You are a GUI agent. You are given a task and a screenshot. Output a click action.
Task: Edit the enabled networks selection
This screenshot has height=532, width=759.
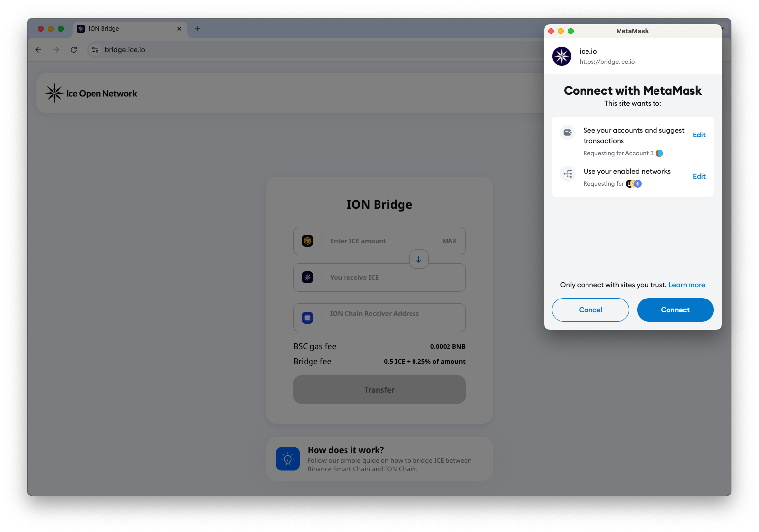699,176
